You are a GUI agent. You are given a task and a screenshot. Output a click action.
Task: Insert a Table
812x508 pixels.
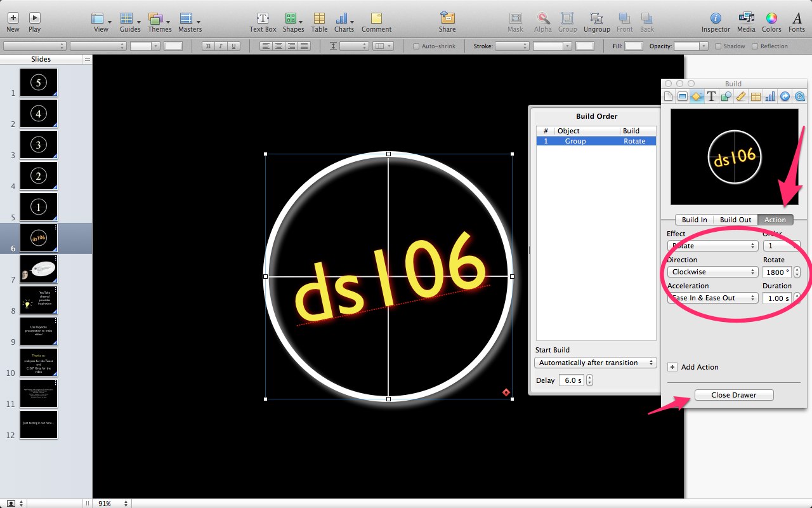click(x=319, y=22)
